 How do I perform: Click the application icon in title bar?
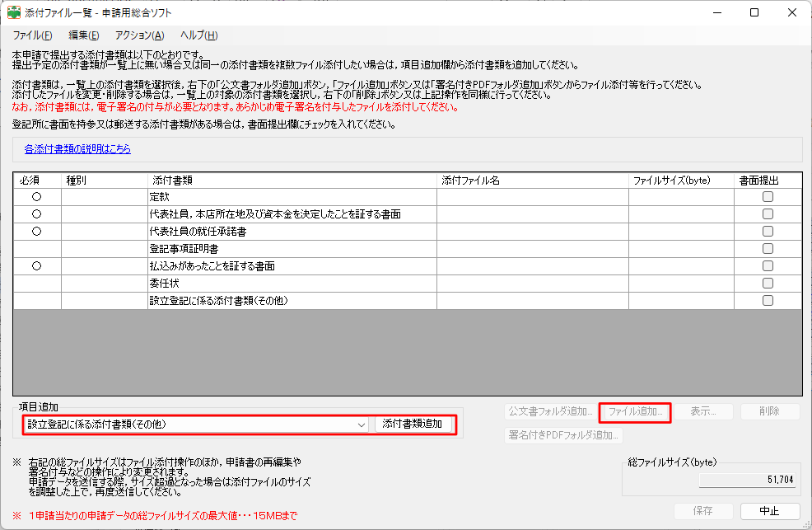coord(14,12)
